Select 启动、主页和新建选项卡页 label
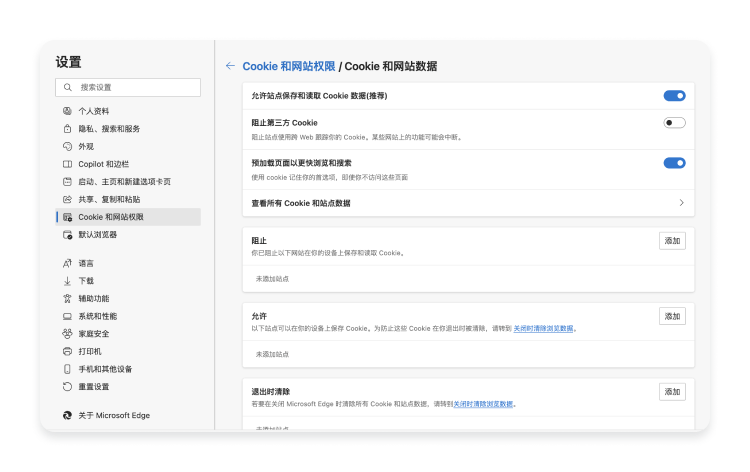Viewport: 750px width, 472px height. tap(124, 182)
